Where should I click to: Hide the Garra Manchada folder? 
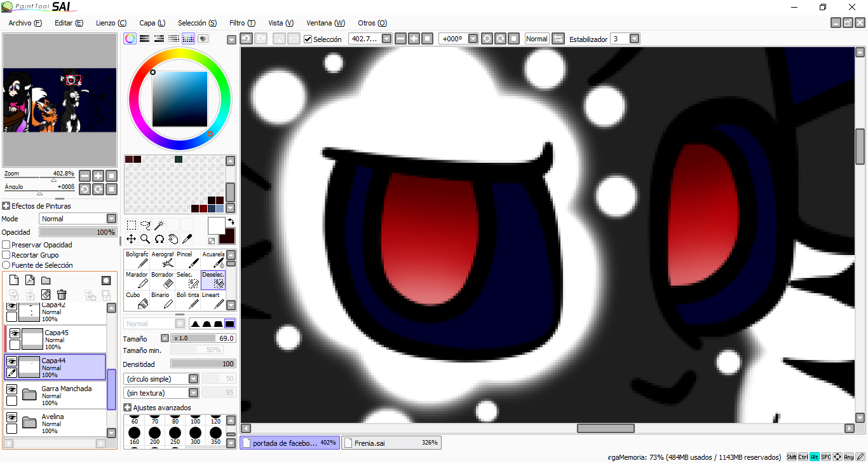pyautogui.click(x=11, y=389)
